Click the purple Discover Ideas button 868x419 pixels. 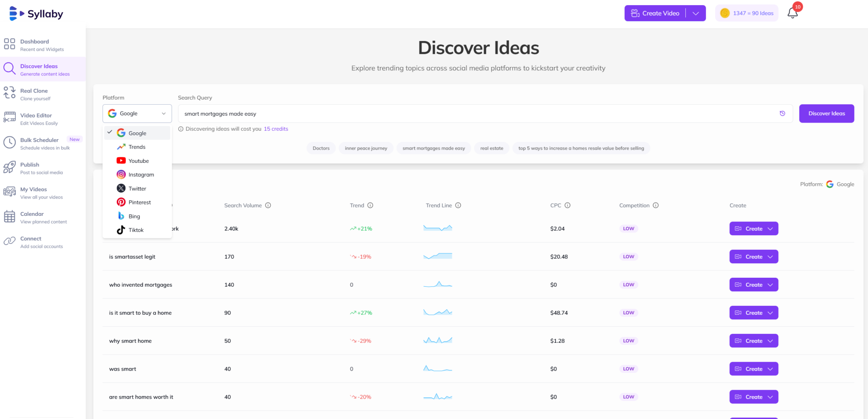coord(826,113)
